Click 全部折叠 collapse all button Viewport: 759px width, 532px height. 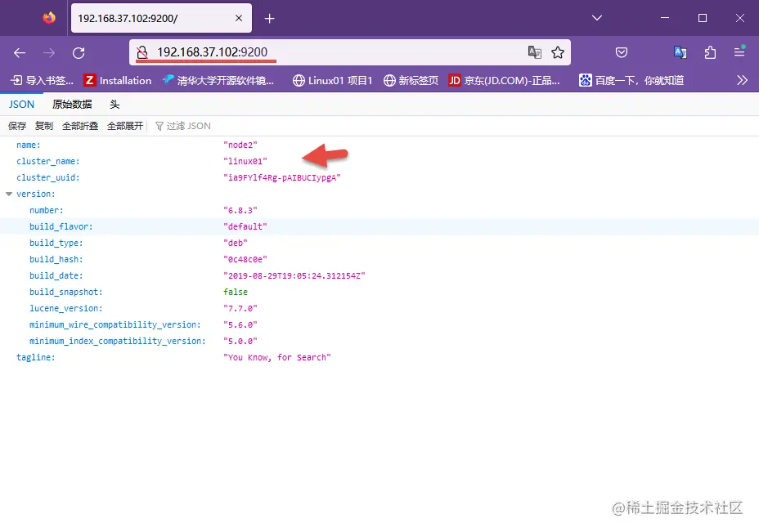[x=80, y=126]
